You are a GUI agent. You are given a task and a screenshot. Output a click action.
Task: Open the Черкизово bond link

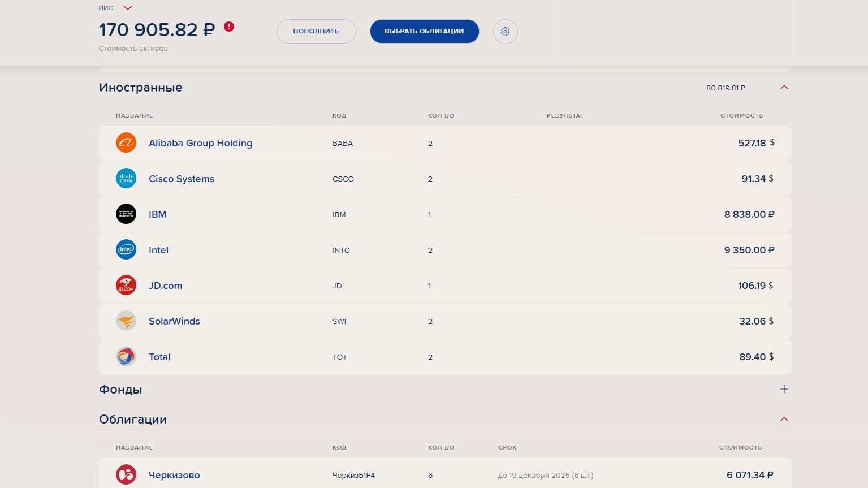tap(174, 475)
